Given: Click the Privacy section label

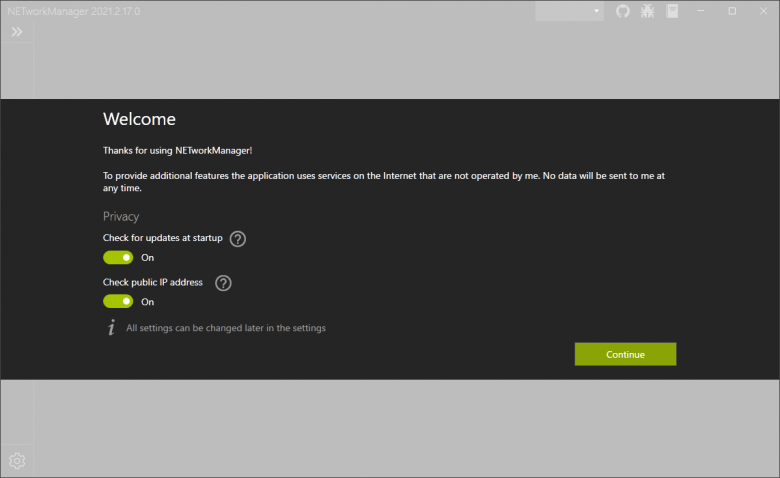Looking at the screenshot, I should click(121, 216).
